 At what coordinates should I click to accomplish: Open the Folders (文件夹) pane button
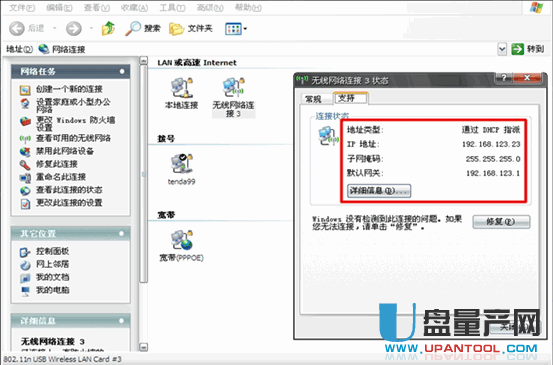(191, 29)
